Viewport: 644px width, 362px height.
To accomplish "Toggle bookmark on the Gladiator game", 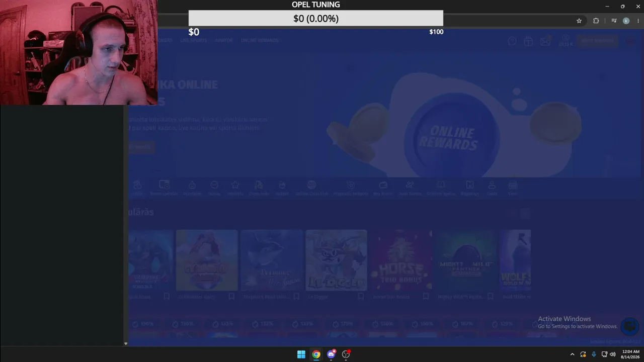I will click(x=231, y=297).
